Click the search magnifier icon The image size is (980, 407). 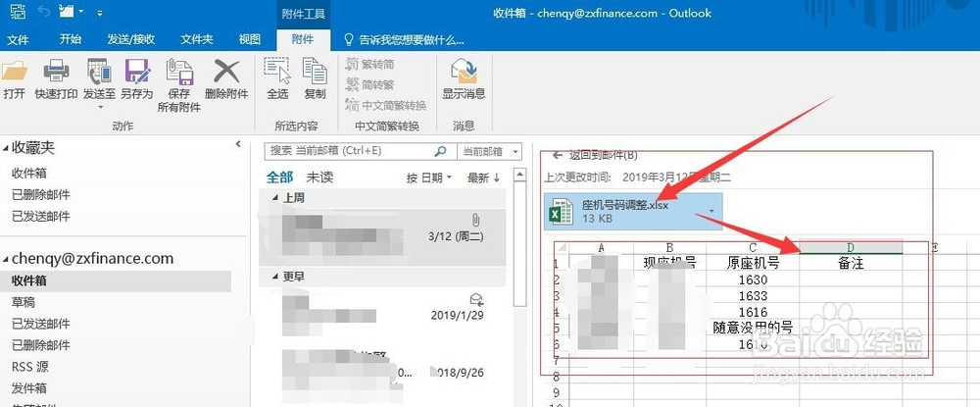click(x=441, y=151)
